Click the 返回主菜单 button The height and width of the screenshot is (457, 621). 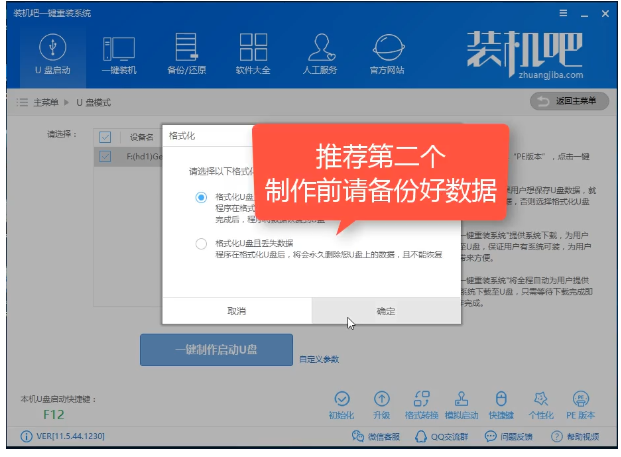pyautogui.click(x=568, y=102)
